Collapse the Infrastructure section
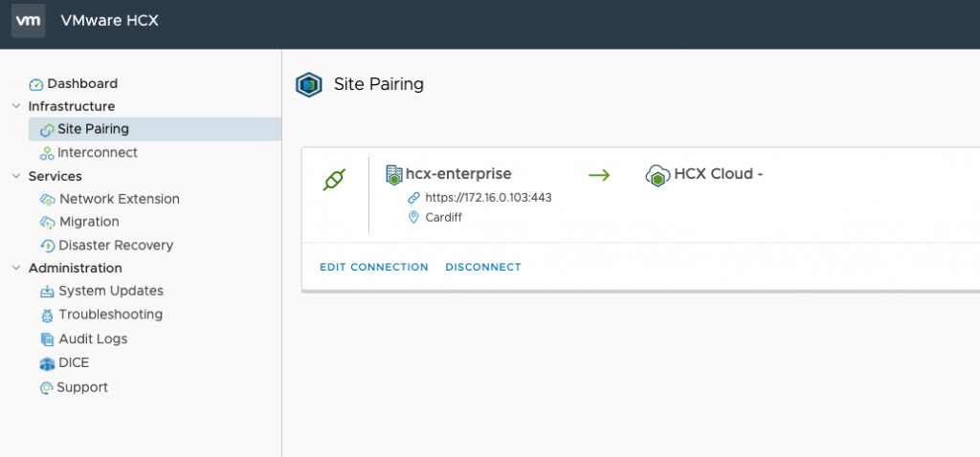 coord(15,106)
